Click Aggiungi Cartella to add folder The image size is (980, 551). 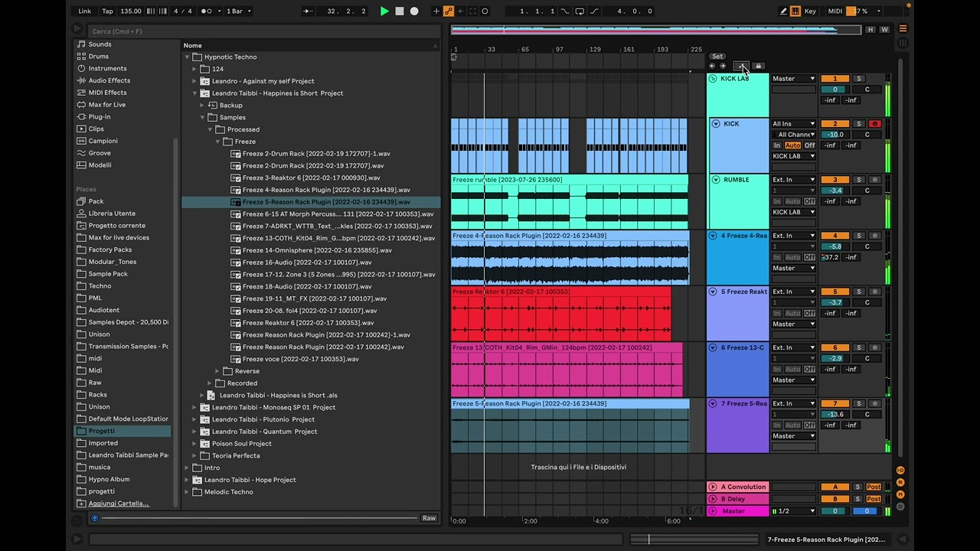click(118, 504)
